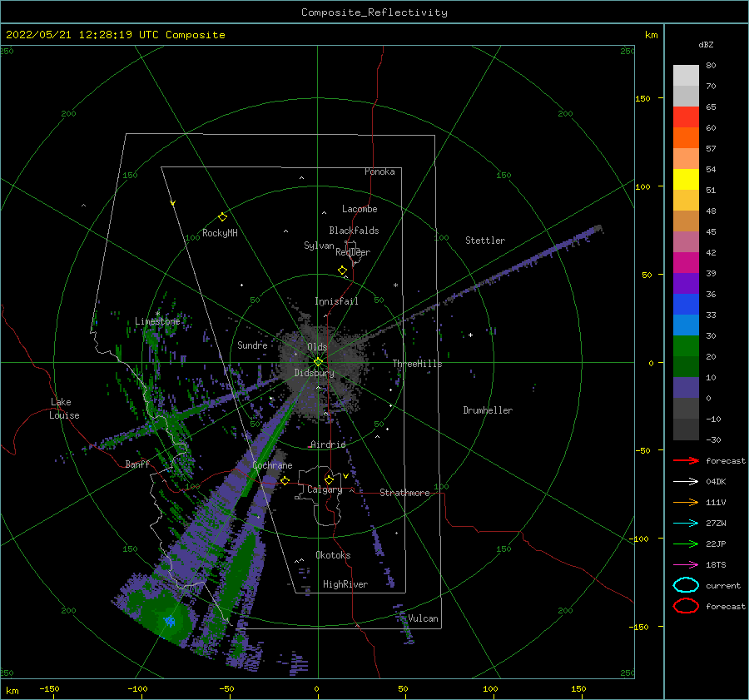The width and height of the screenshot is (749, 700).
Task: Click the Vulcan city label
Action: [424, 618]
